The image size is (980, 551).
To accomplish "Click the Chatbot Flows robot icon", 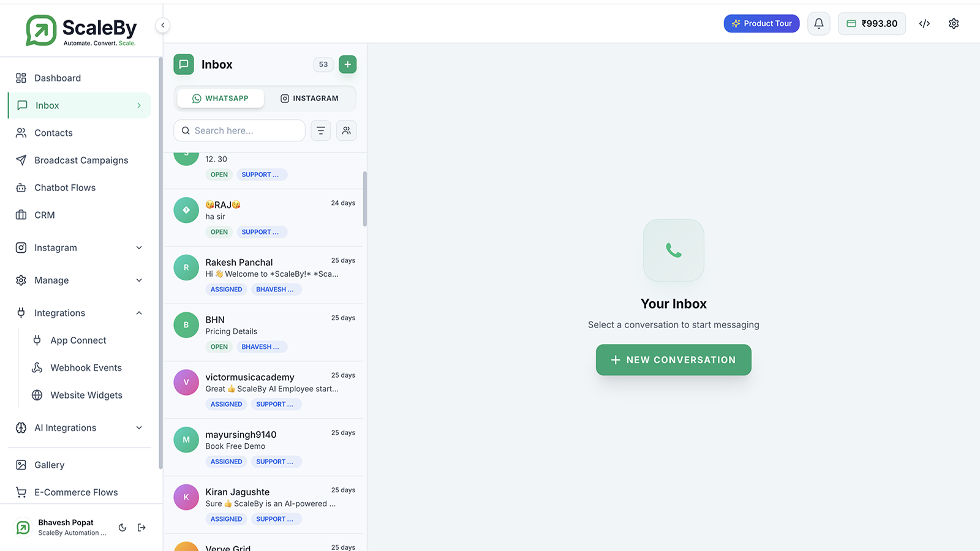I will [21, 187].
